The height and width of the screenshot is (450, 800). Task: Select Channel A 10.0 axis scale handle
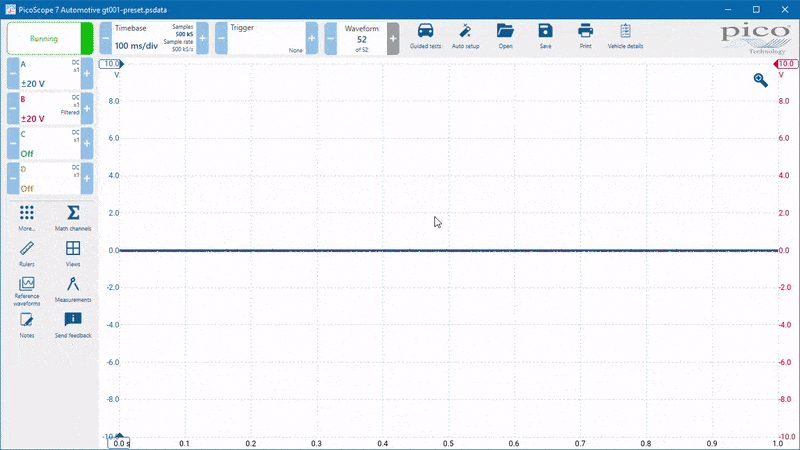point(111,64)
